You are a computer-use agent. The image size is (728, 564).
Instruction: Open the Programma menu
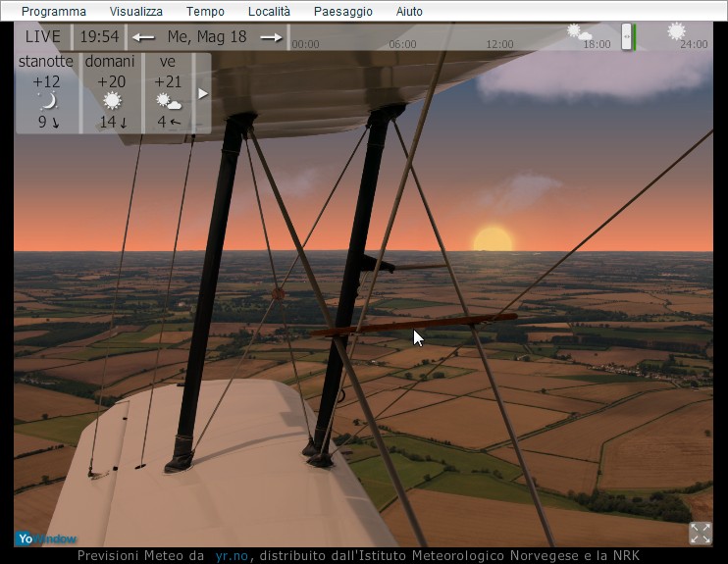[53, 12]
